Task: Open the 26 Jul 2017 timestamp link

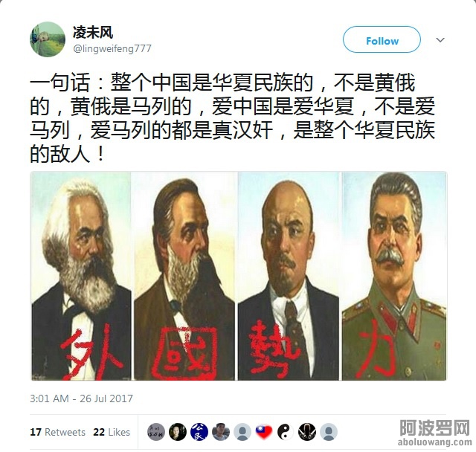Action: coord(81,398)
